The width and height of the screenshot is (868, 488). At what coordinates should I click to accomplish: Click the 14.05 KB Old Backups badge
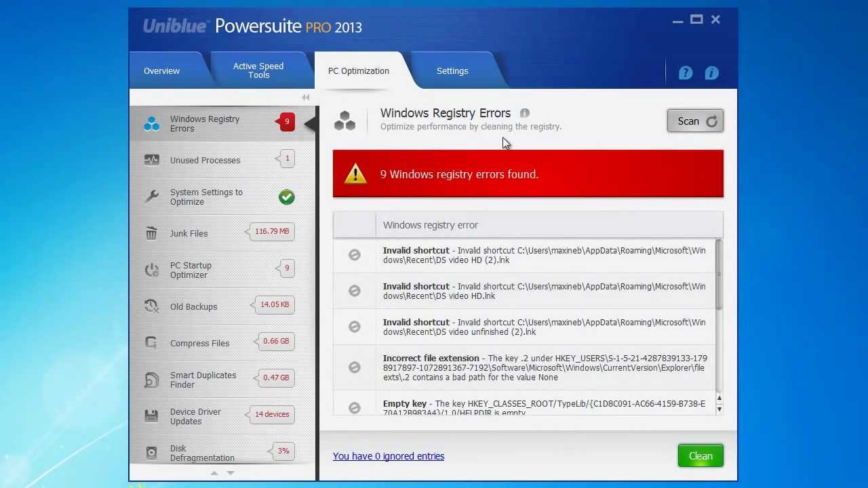[273, 304]
